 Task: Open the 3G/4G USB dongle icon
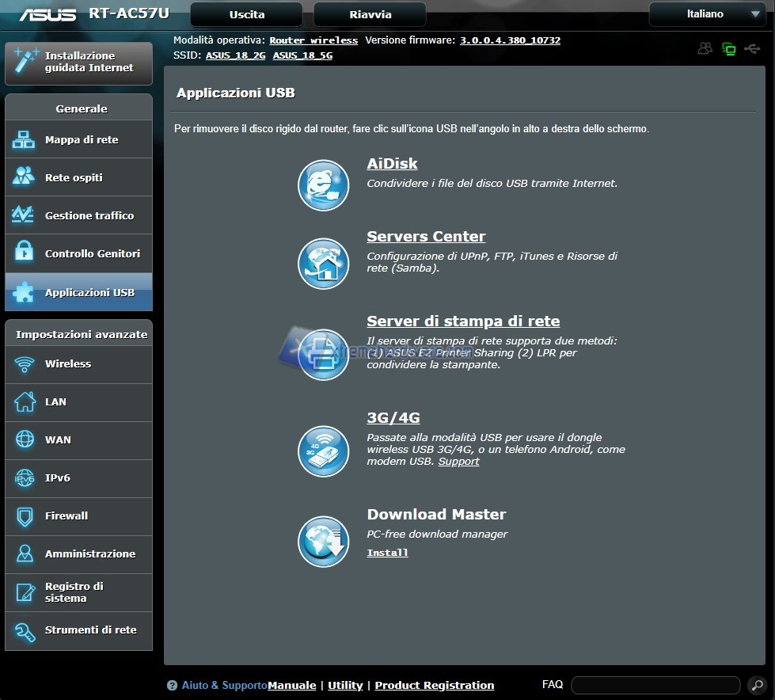click(323, 451)
